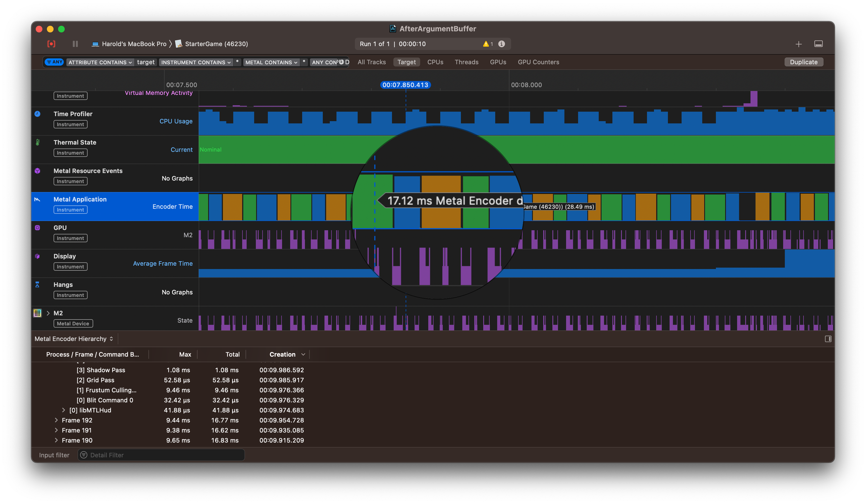Click the Thermal State thermometer icon
Image resolution: width=866 pixels, height=504 pixels.
pyautogui.click(x=37, y=142)
